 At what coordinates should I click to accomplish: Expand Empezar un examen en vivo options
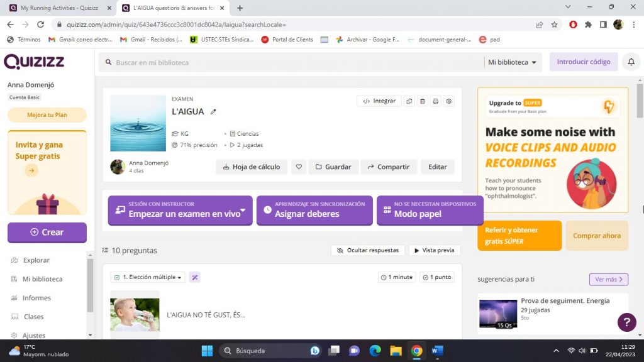pos(243,211)
